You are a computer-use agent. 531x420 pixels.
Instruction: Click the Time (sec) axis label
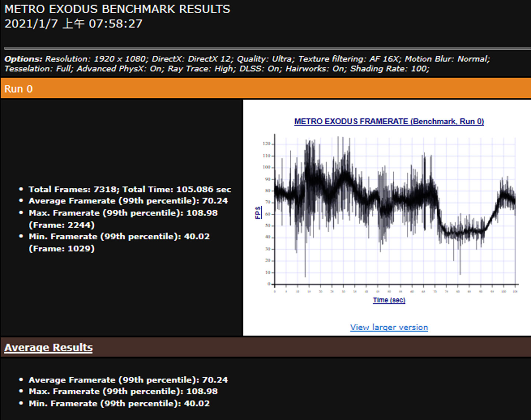pyautogui.click(x=389, y=300)
